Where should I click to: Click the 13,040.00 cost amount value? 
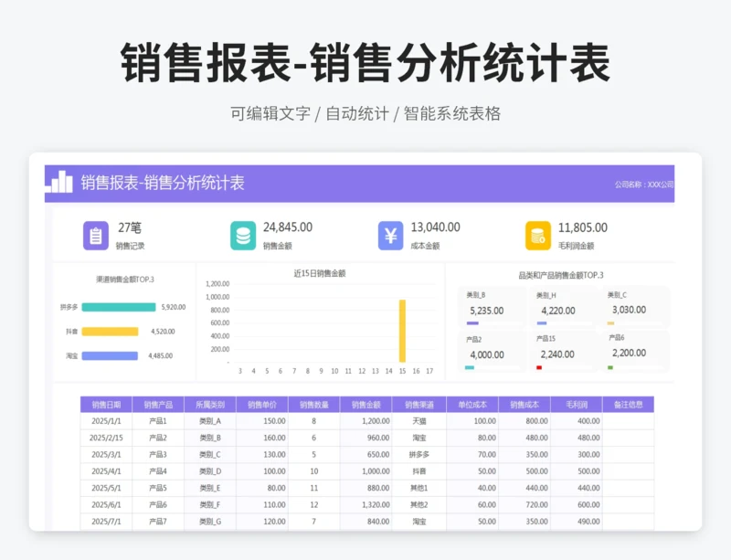pos(436,227)
